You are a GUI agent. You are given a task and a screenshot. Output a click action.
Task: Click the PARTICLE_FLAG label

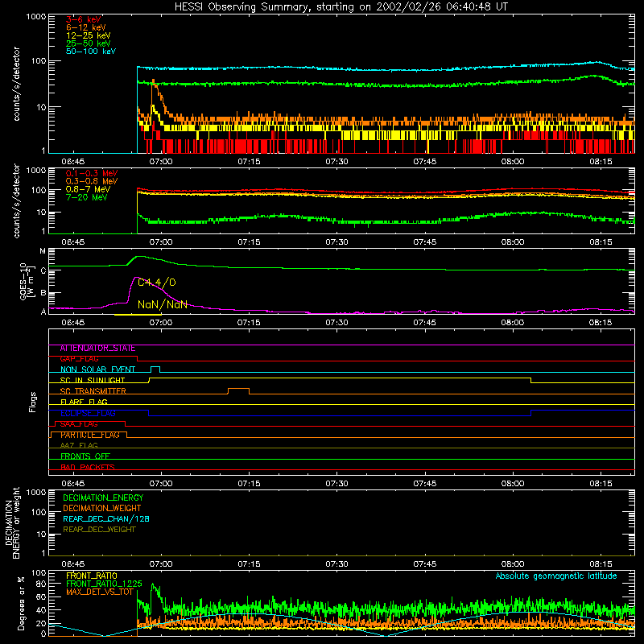pos(90,435)
